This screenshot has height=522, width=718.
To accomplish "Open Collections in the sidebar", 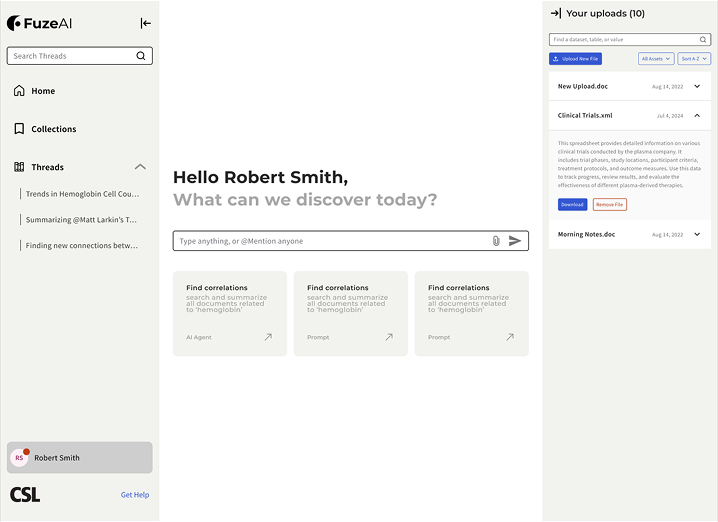I will pyautogui.click(x=53, y=129).
